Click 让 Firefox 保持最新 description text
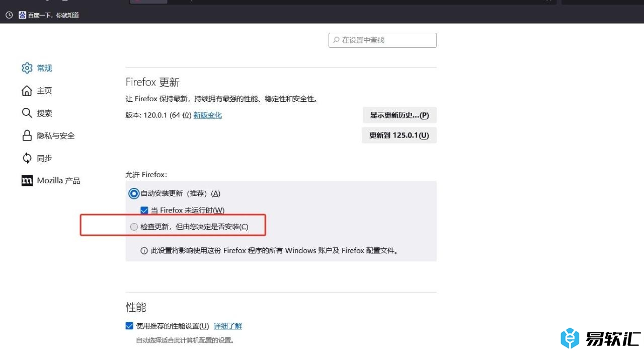The width and height of the screenshot is (644, 351). pos(222,99)
